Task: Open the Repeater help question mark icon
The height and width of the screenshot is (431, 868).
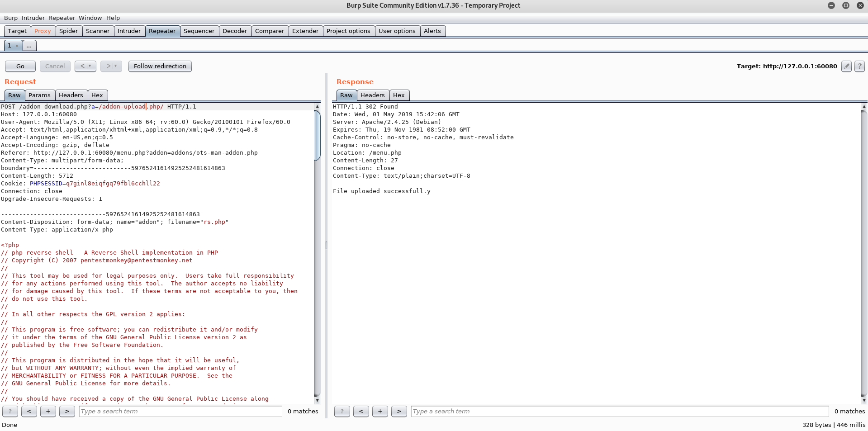Action: (860, 66)
